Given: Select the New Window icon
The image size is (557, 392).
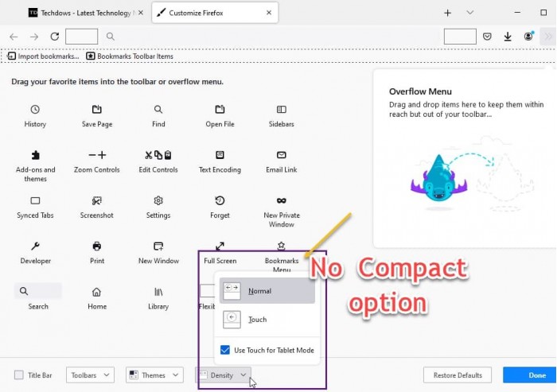Looking at the screenshot, I should click(158, 246).
